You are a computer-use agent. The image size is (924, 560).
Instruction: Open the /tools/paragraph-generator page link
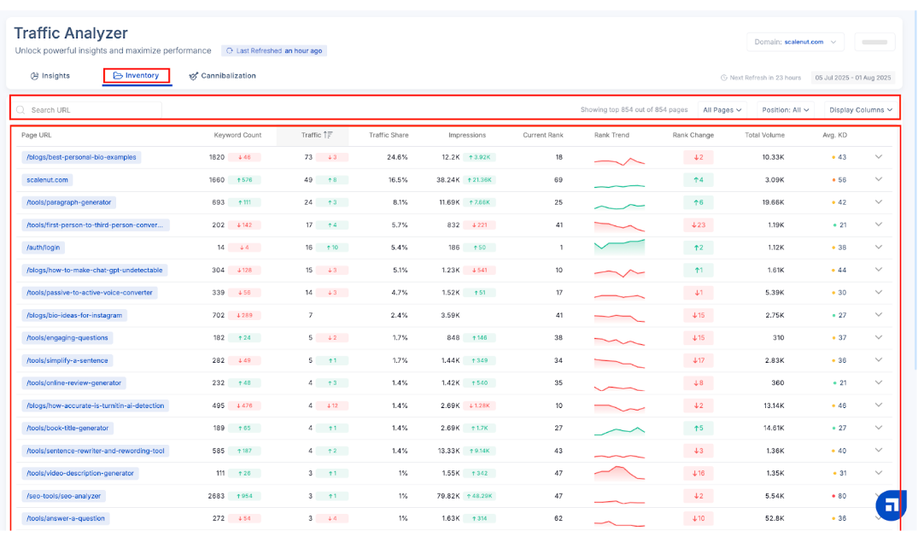[x=69, y=202]
